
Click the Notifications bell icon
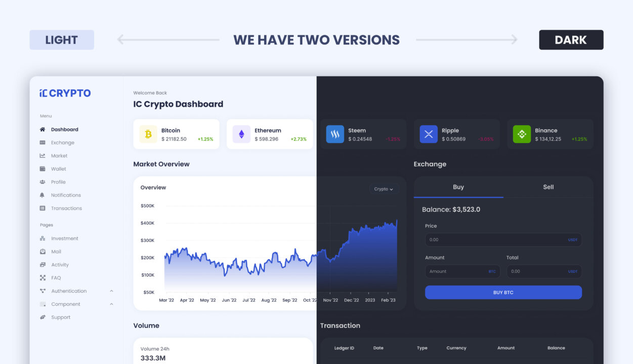[x=43, y=195]
